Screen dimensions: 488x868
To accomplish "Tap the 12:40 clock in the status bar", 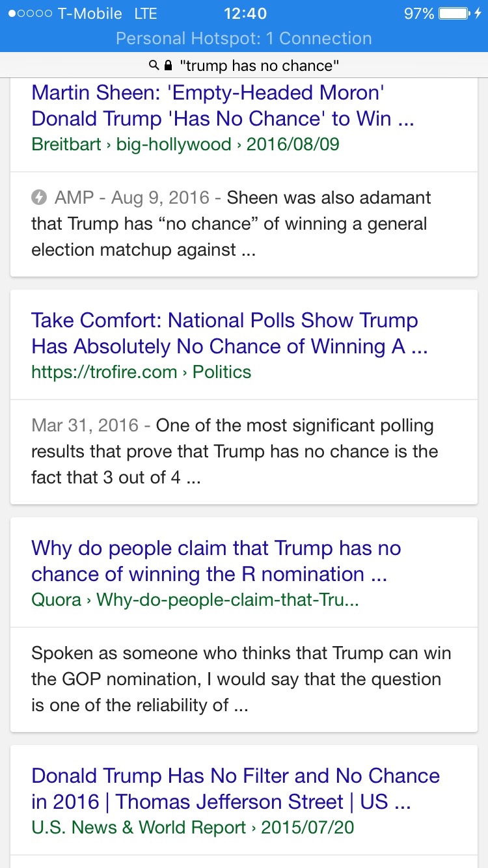I will point(245,14).
